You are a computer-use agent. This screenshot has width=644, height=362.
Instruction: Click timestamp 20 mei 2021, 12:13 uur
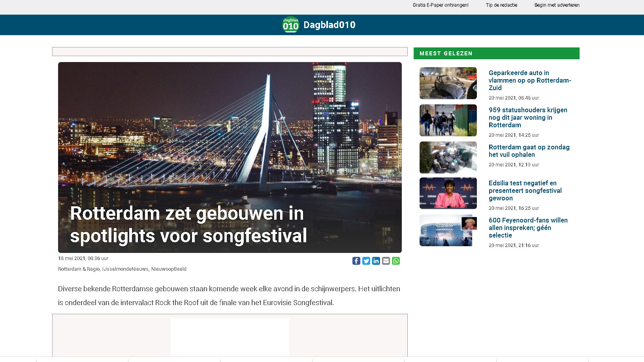pyautogui.click(x=514, y=165)
